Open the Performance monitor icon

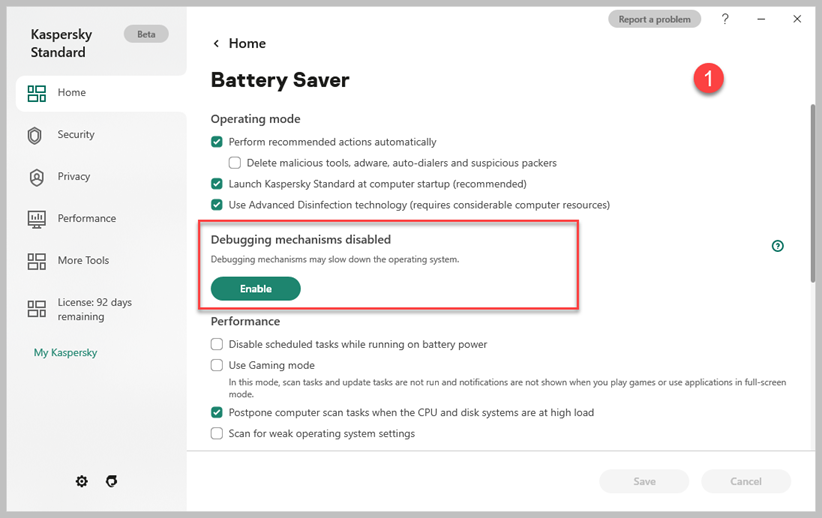(x=37, y=219)
